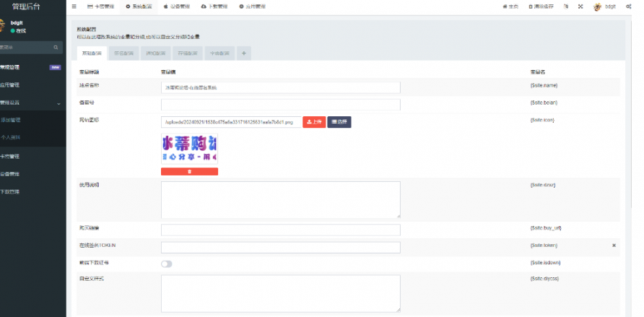Click the red 上传 upload button
644x317 pixels.
(314, 122)
